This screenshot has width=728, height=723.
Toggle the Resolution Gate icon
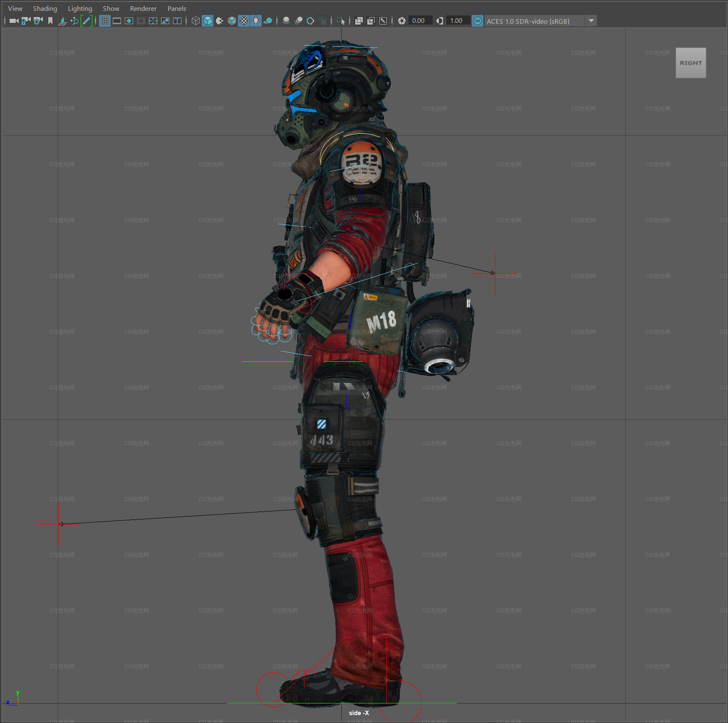(x=129, y=21)
